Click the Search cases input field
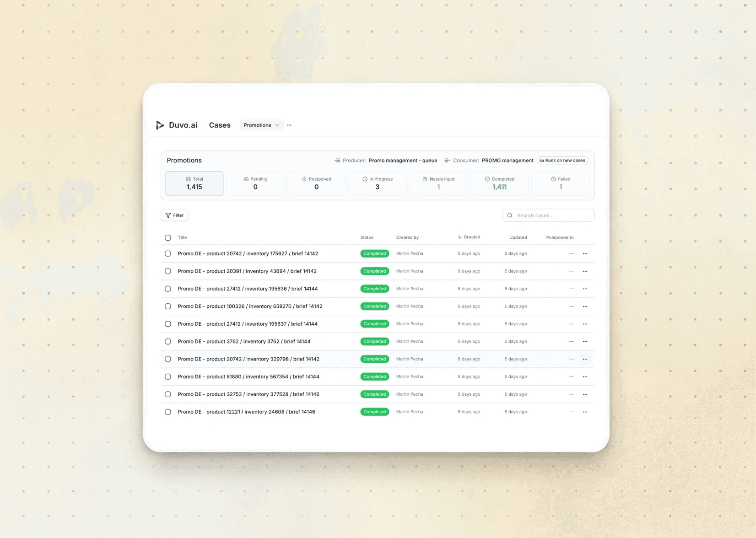The width and height of the screenshot is (756, 538). (x=548, y=215)
